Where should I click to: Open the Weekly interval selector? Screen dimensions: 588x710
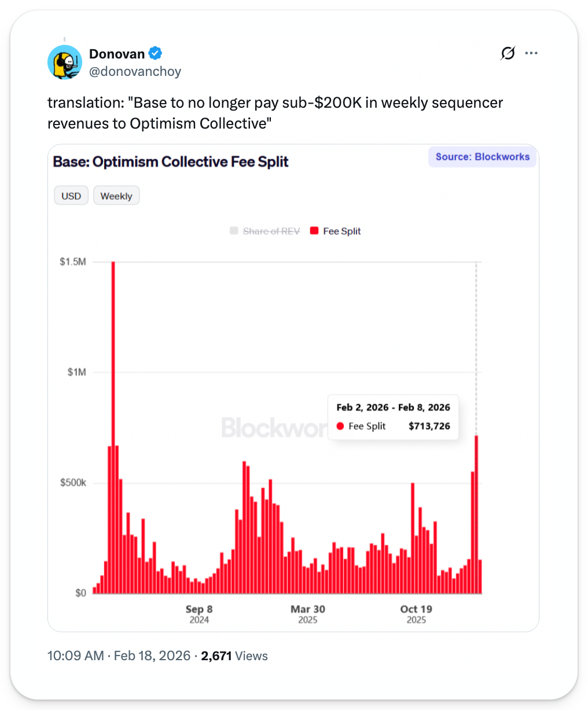tap(116, 196)
